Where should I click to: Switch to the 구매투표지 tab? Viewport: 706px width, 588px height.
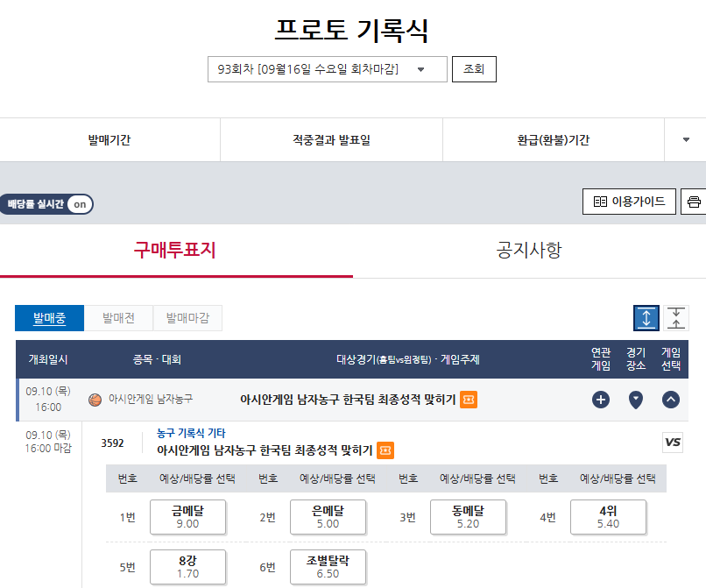175,250
